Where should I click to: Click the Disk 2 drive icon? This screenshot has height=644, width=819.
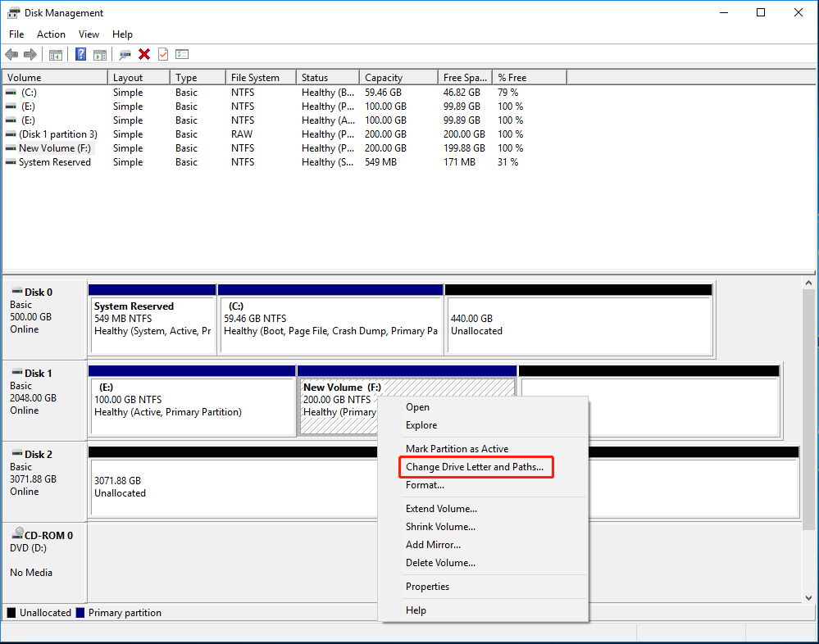coord(17,453)
